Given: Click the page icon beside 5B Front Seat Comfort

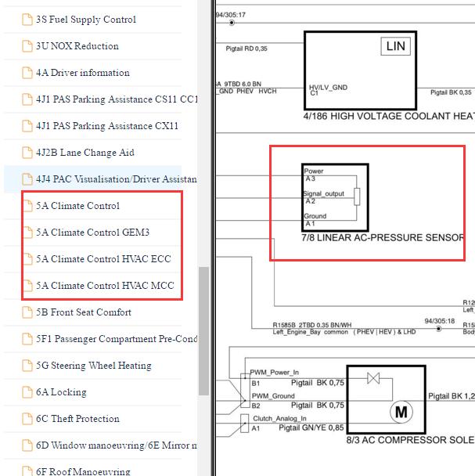Looking at the screenshot, I should 27,312.
